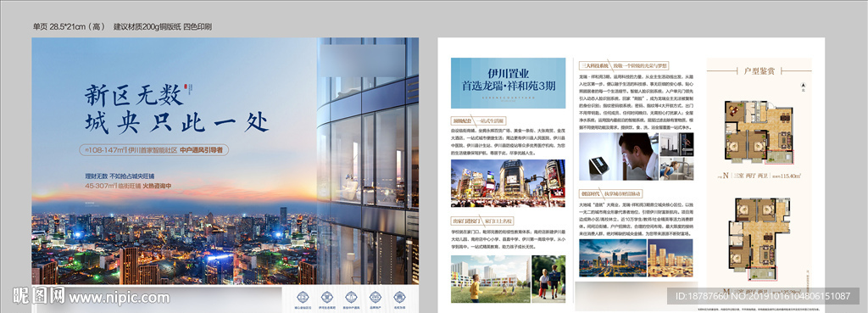Click the 伊川置业 首选龙瑞·祥和苑3期 blue banner
Image resolution: width=868 pixels, height=313 pixels.
[509, 83]
